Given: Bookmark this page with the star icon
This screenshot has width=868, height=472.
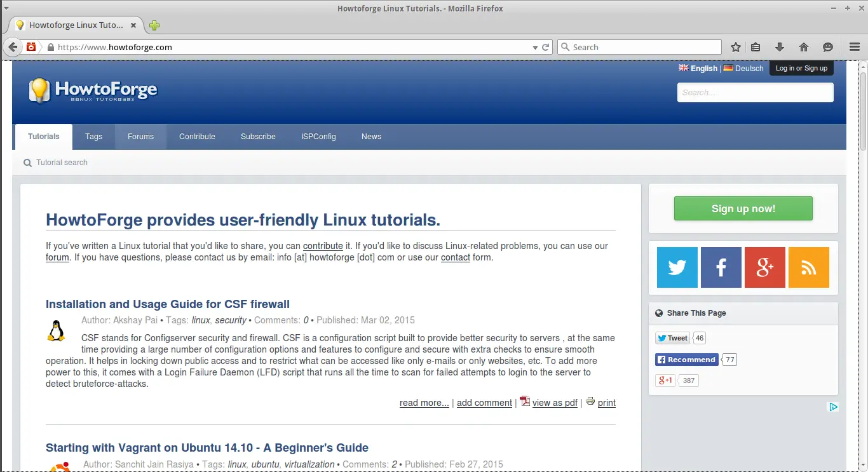Looking at the screenshot, I should point(736,47).
